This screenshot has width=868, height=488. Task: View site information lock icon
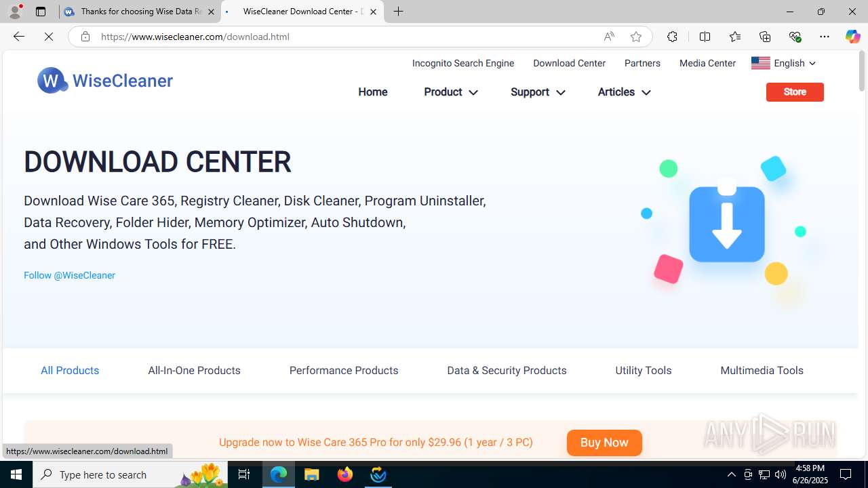[85, 37]
